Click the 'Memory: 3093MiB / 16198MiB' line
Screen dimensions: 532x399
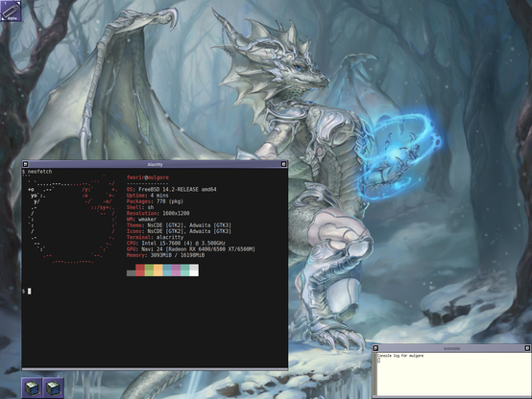(x=165, y=255)
